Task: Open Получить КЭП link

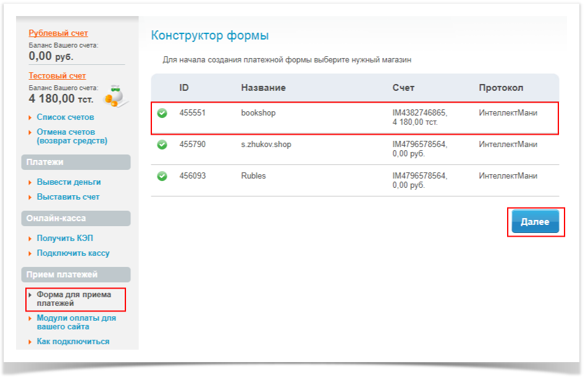Action: pyautogui.click(x=65, y=239)
